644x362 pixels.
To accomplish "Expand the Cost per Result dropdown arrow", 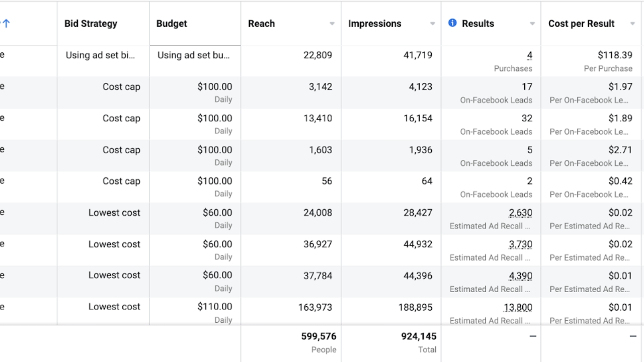I will coord(632,24).
